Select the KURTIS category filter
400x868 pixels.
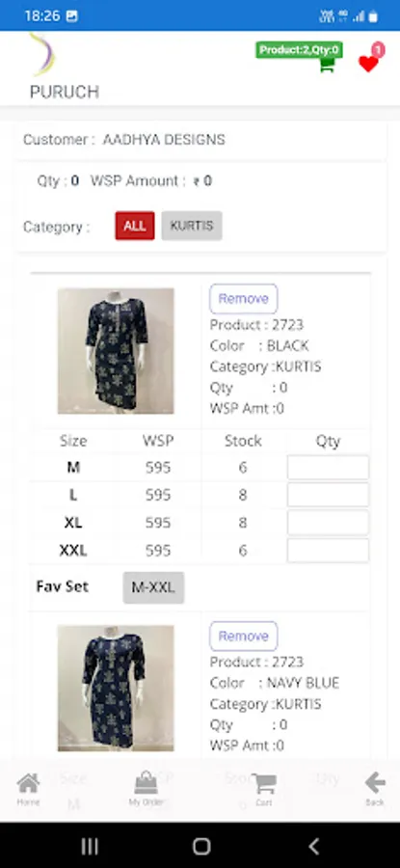[x=192, y=226]
